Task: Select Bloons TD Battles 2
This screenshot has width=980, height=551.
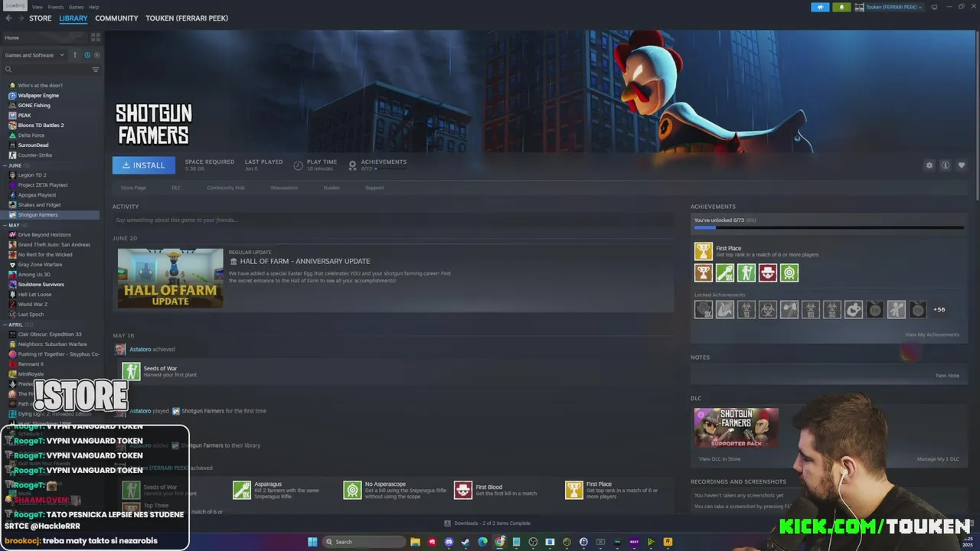Action: [41, 126]
